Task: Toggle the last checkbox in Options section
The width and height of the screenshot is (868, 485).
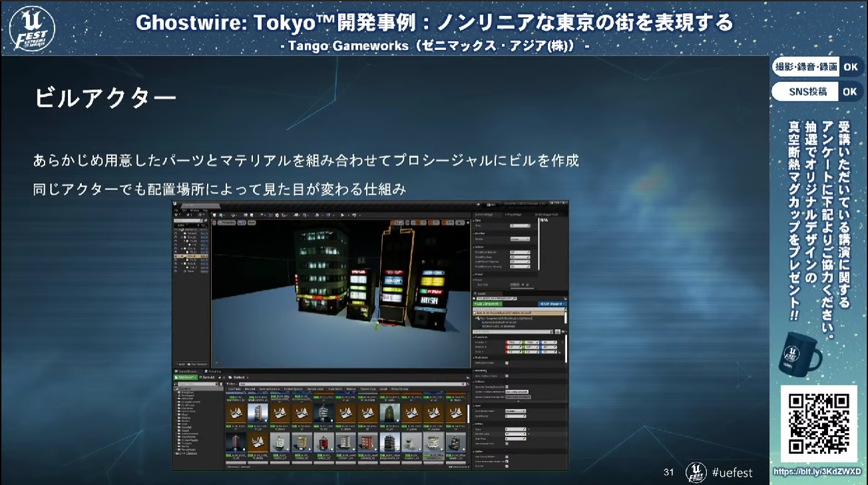Action: pyautogui.click(x=507, y=466)
